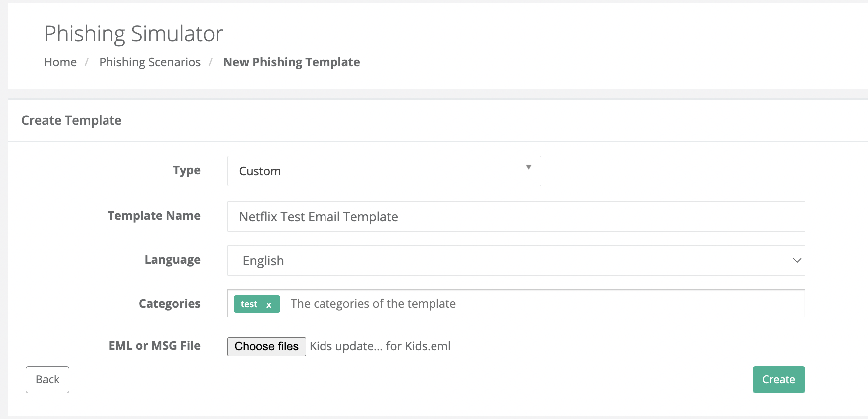The image size is (868, 419).
Task: Expand the Language chevron
Action: click(x=797, y=260)
